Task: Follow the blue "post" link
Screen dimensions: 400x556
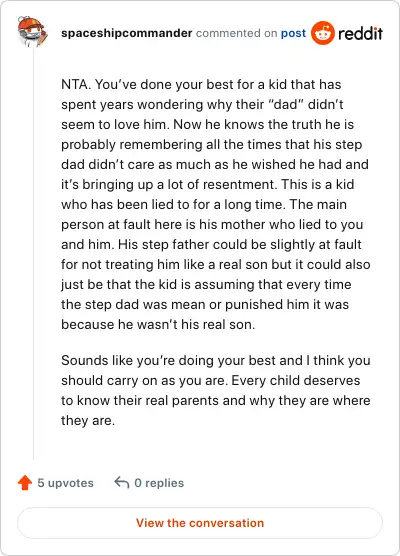Action: [293, 33]
